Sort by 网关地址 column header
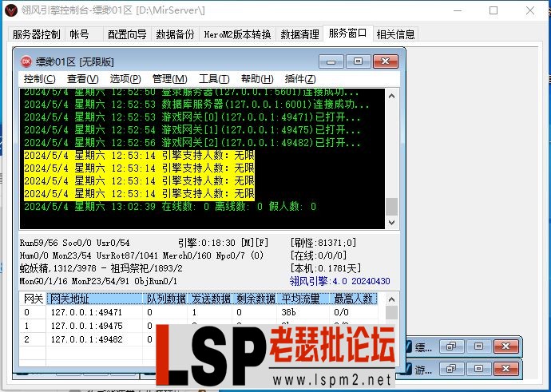The width and height of the screenshot is (551, 392). click(x=94, y=299)
